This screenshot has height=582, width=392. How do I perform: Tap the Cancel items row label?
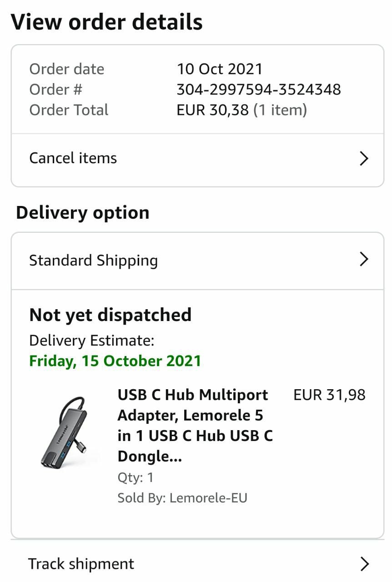73,158
